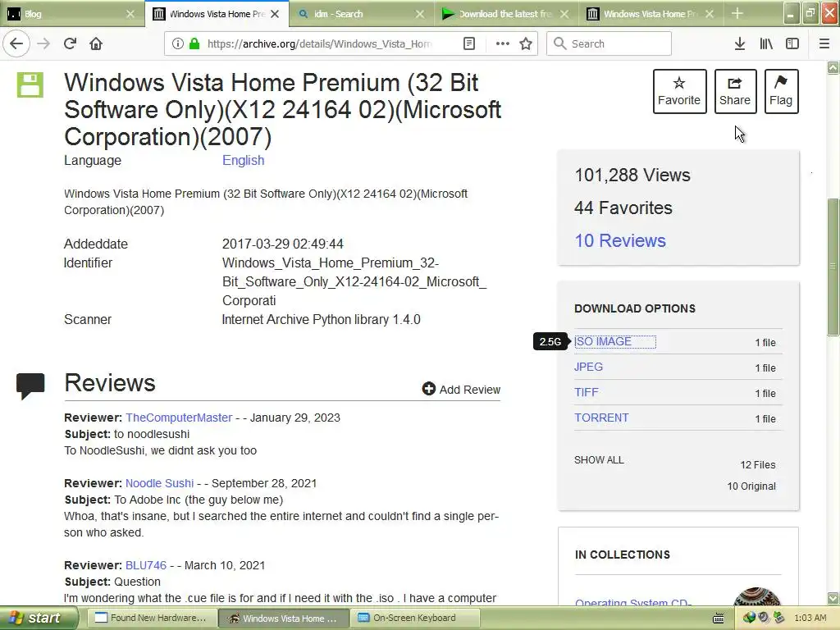Add a review with the plus link
This screenshot has height=630, width=840.
pos(461,389)
